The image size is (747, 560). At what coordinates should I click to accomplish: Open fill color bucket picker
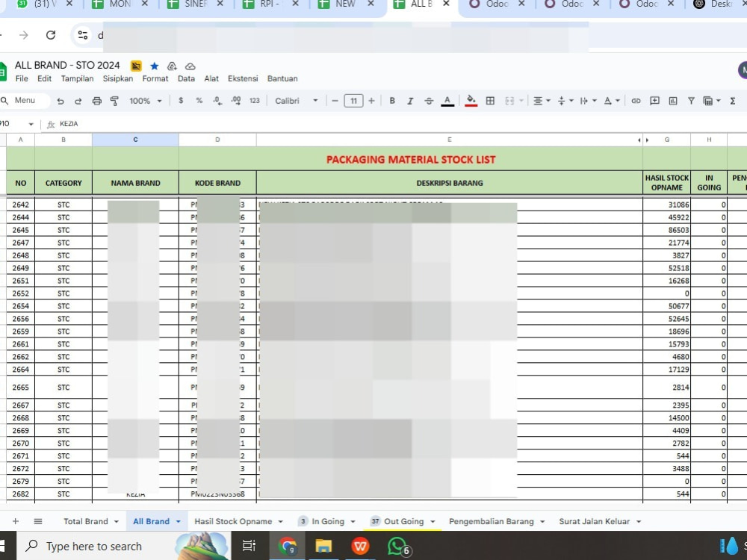coord(471,101)
